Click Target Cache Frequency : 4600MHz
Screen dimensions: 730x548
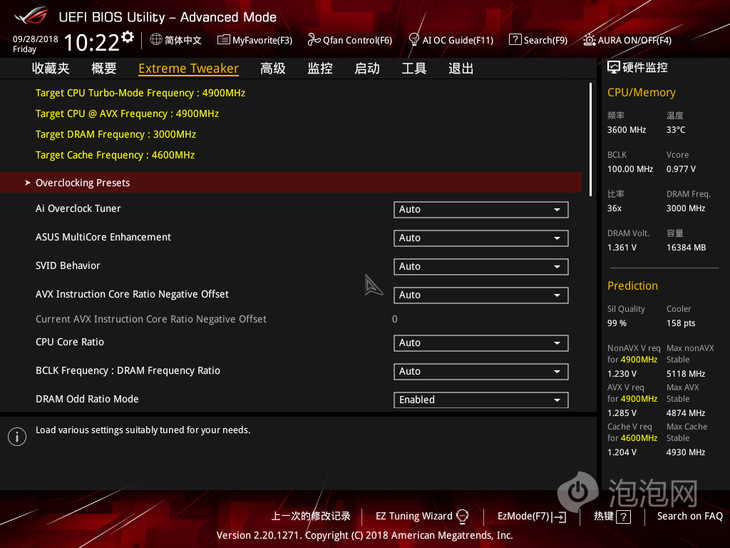point(115,155)
